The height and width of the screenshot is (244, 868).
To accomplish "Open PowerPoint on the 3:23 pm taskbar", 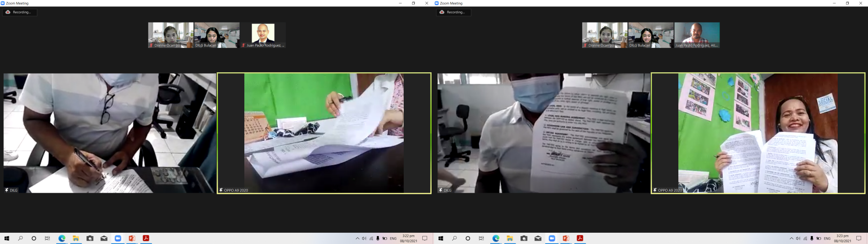I will [x=565, y=239].
